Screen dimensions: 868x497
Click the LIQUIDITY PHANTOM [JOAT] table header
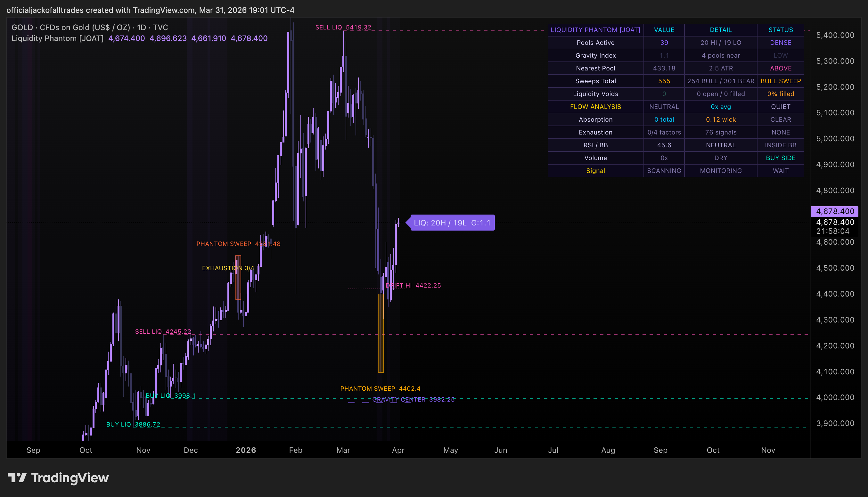(x=595, y=30)
